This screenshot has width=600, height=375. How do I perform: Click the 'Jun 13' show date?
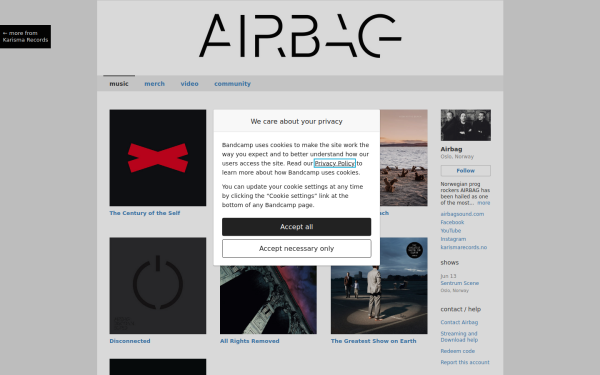coord(448,276)
